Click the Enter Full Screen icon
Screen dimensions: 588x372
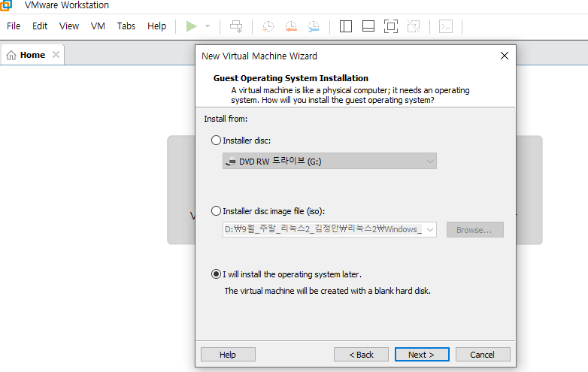[391, 26]
